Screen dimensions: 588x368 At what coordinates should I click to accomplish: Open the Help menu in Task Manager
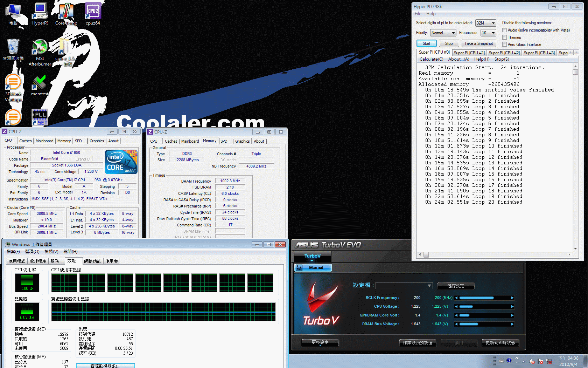pyautogui.click(x=70, y=252)
